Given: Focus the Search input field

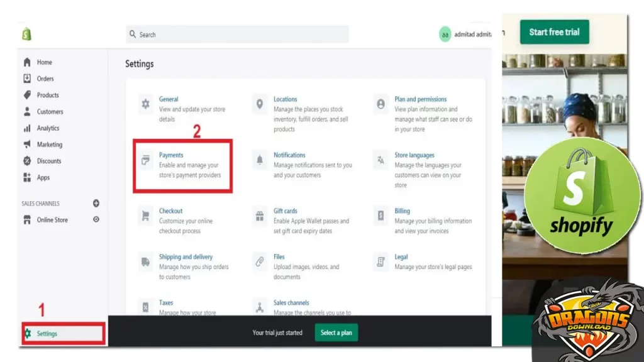Looking at the screenshot, I should 238,35.
